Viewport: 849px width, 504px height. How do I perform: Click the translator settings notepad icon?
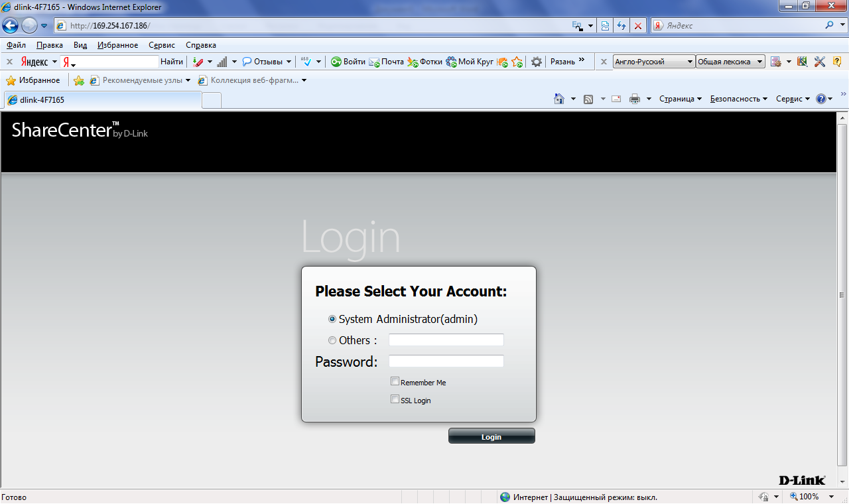pos(775,62)
